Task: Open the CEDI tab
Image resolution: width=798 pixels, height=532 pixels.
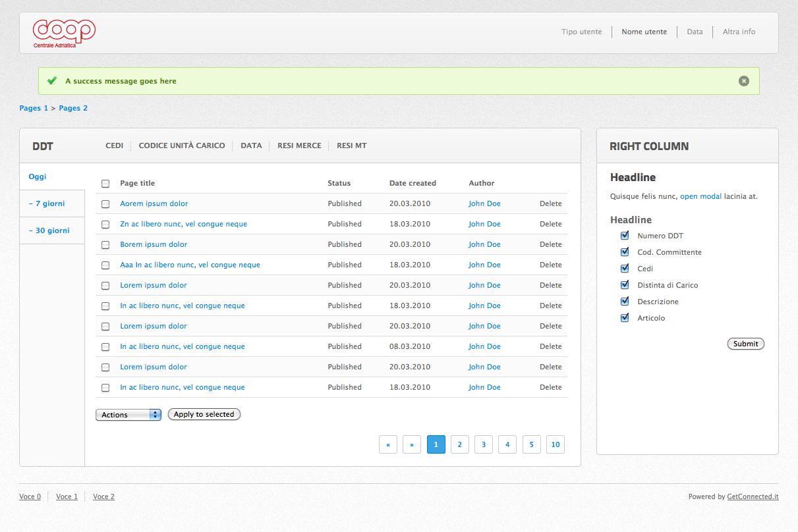Action: coord(115,146)
